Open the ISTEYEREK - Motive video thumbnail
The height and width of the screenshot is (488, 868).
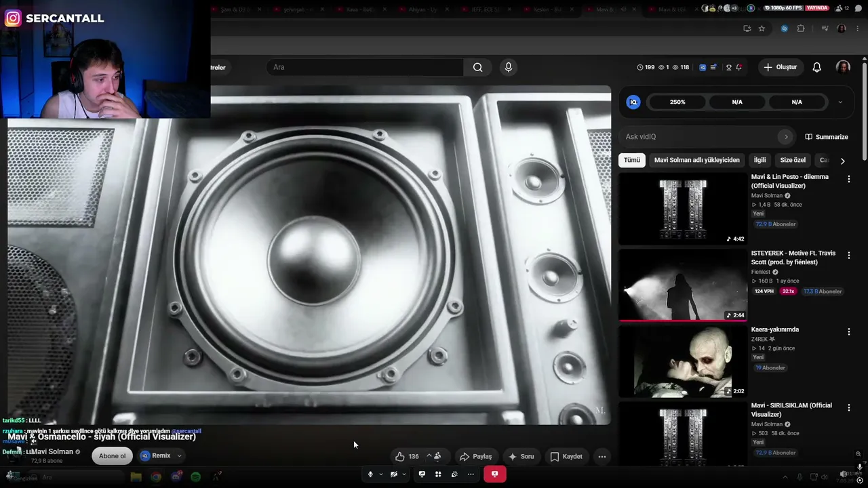tap(683, 285)
